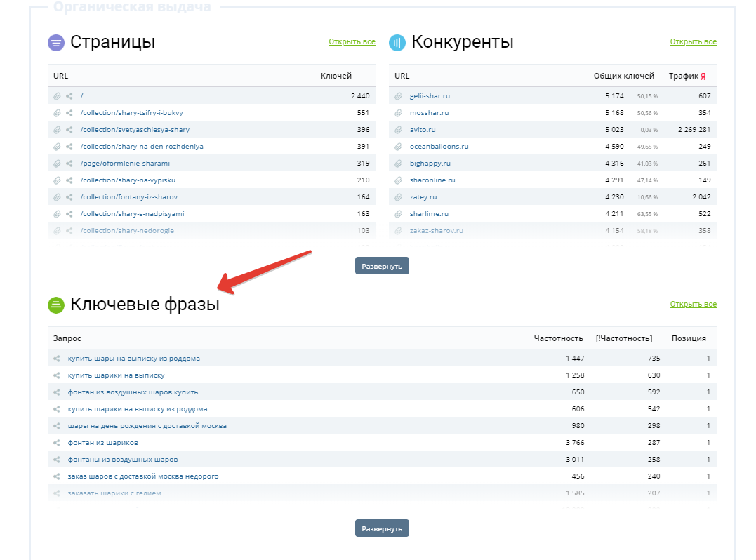Click the [!Частотность] column header
The image size is (756, 560).
tap(624, 338)
